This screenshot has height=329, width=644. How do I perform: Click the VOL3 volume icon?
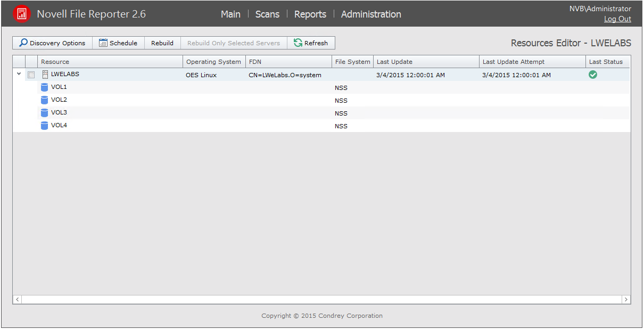pyautogui.click(x=45, y=113)
